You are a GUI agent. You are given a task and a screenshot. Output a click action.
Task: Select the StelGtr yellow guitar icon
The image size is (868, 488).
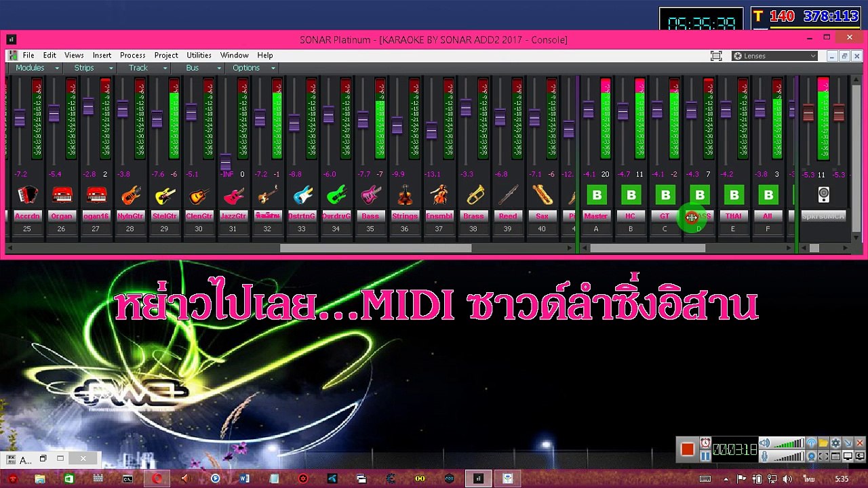click(164, 195)
